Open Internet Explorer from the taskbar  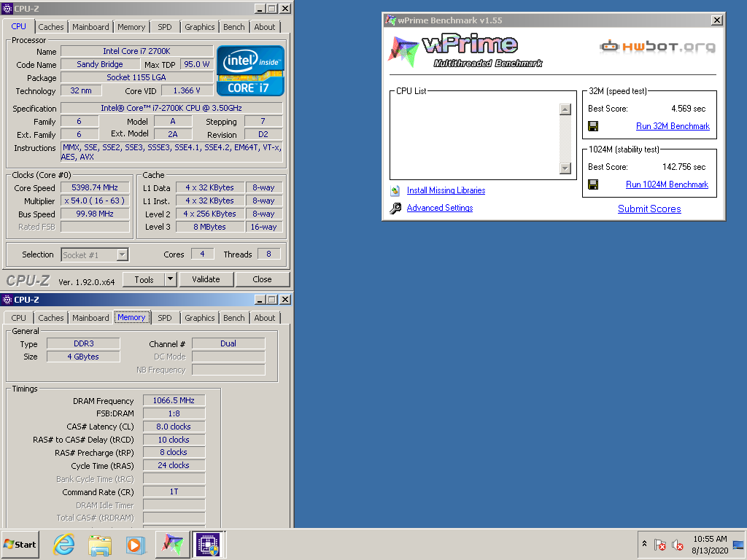[64, 544]
